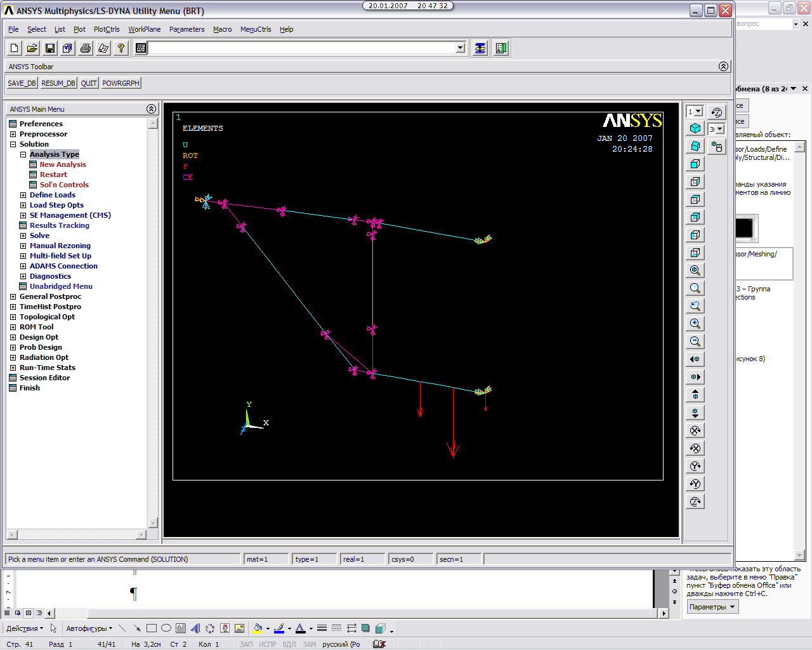Viewport: 812px width, 650px height.
Task: Click the Pan-Zoom-Rotate icon in standard toolbar
Action: coord(68,48)
